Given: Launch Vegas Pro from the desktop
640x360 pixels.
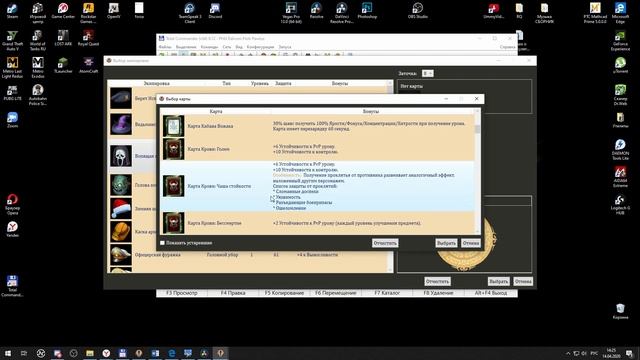Looking at the screenshot, I should pos(291,13).
